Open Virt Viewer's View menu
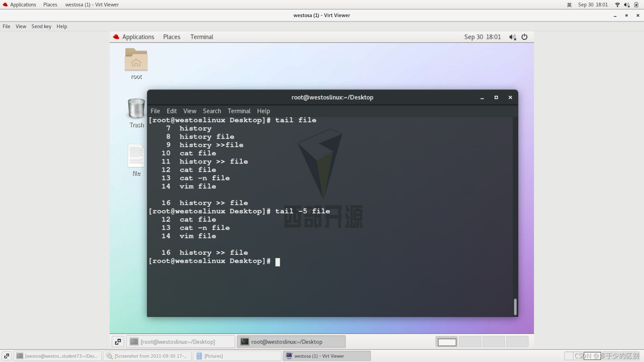The height and width of the screenshot is (362, 644). [21, 26]
